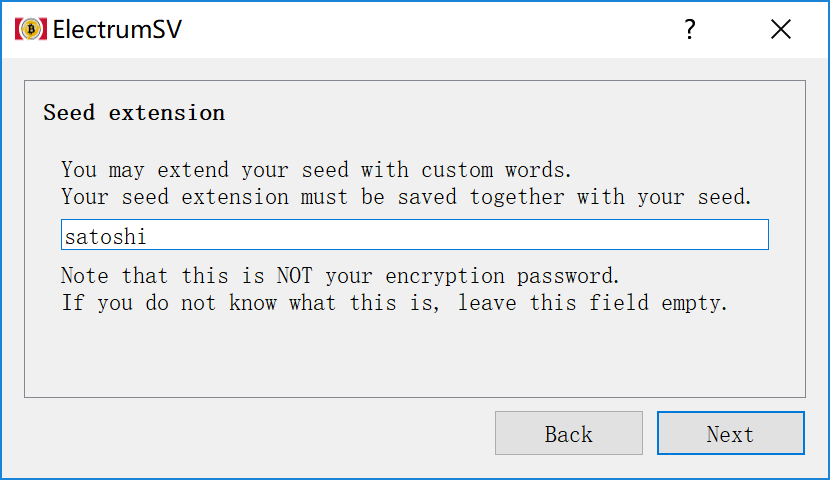Screen dimensions: 830x480
Task: Click the 'NOT your encryption password' note
Action: tap(340, 276)
